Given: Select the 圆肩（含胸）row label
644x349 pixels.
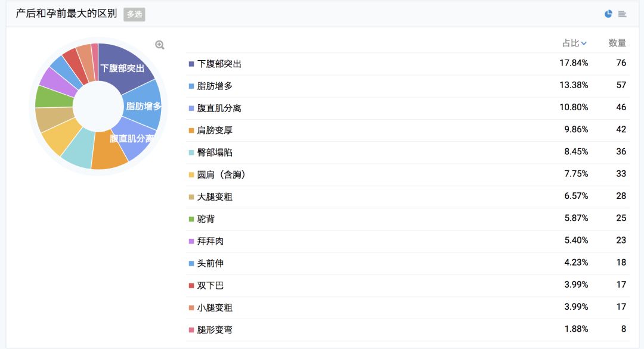Looking at the screenshot, I should (x=222, y=174).
